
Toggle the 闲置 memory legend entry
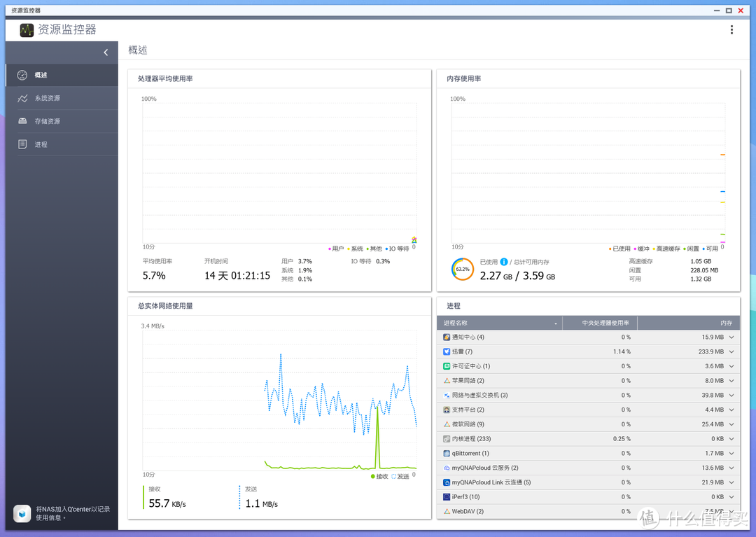click(x=691, y=249)
